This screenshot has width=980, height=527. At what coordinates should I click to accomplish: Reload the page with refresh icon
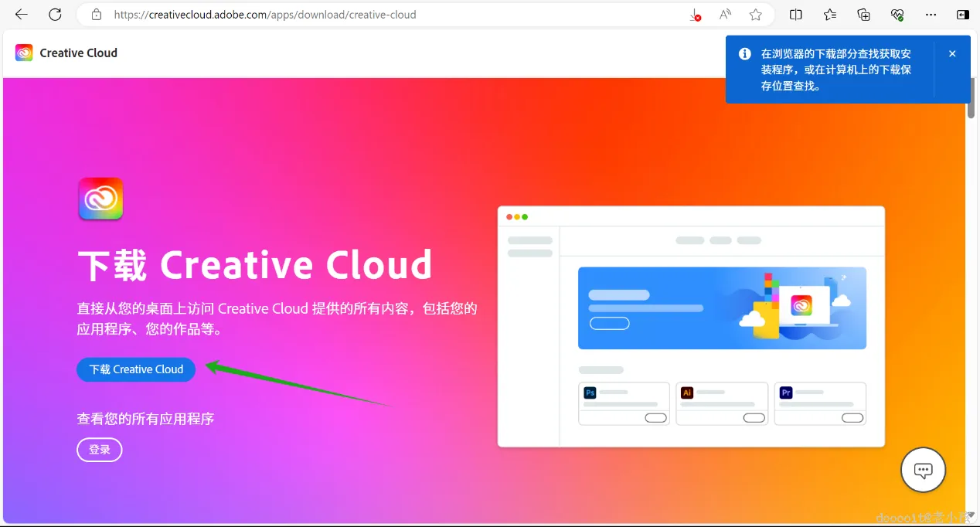pos(55,15)
